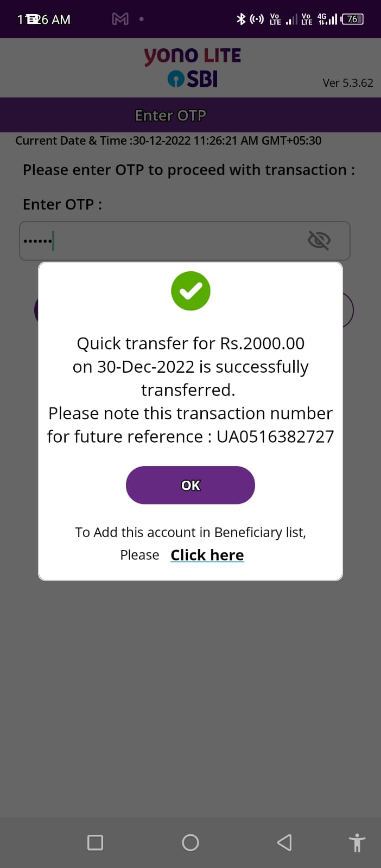Tap the yono LITE logo text
The image size is (381, 868).
tap(192, 55)
